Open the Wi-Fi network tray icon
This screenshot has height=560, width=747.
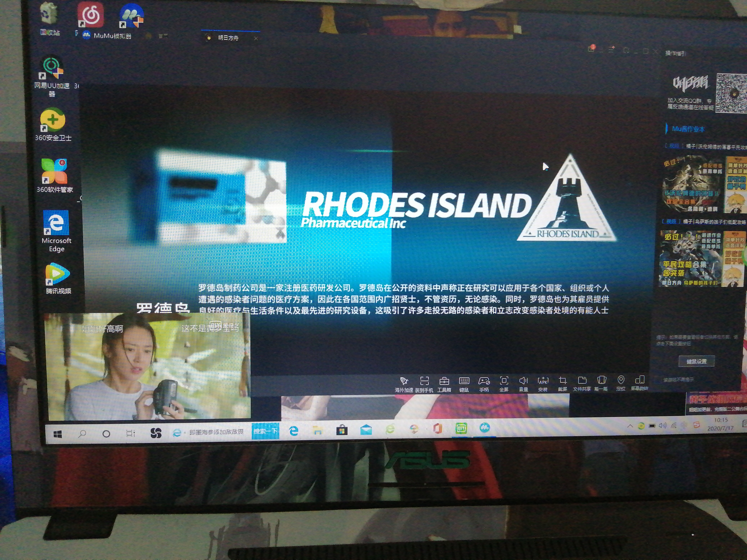[674, 425]
